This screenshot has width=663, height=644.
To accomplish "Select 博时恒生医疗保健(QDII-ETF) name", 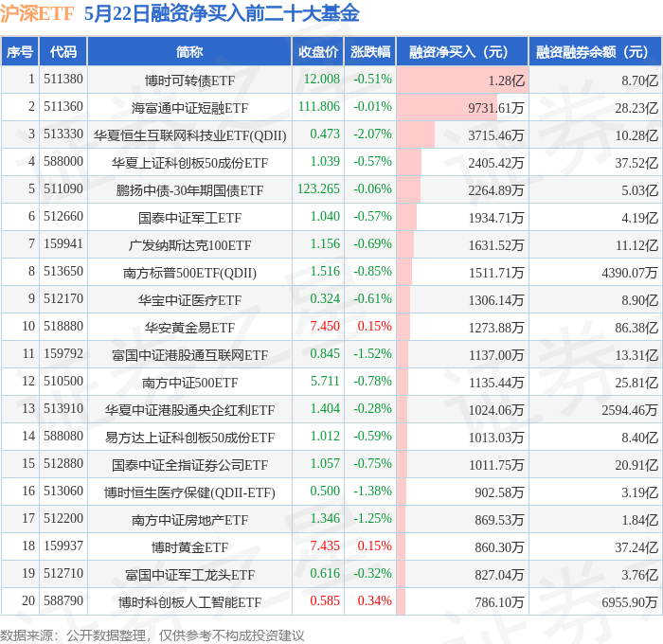I will tap(189, 492).
